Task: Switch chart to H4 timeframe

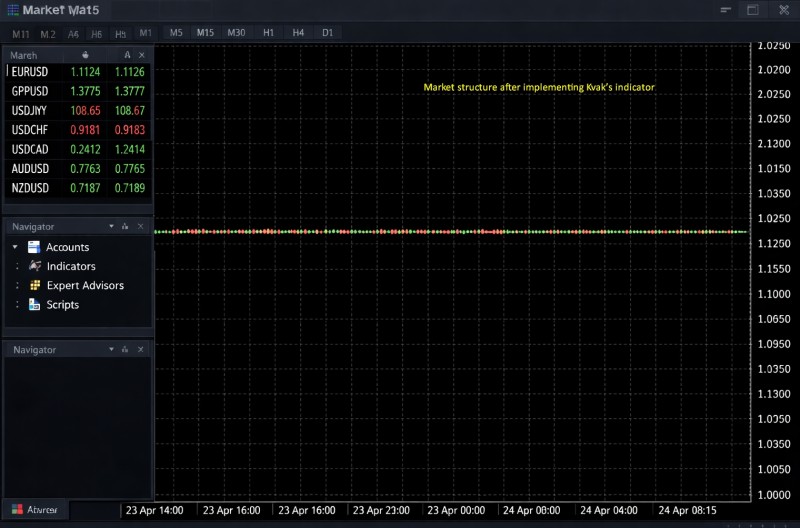Action: (298, 33)
